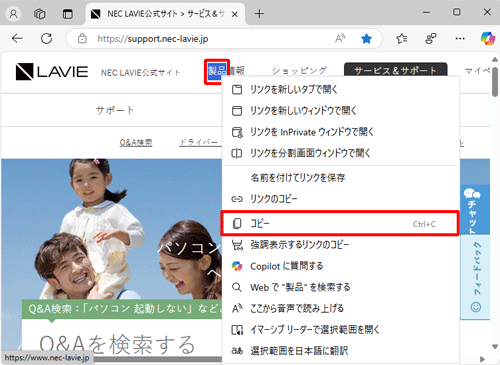
Task: Open the browser extensions icon
Action: click(431, 39)
